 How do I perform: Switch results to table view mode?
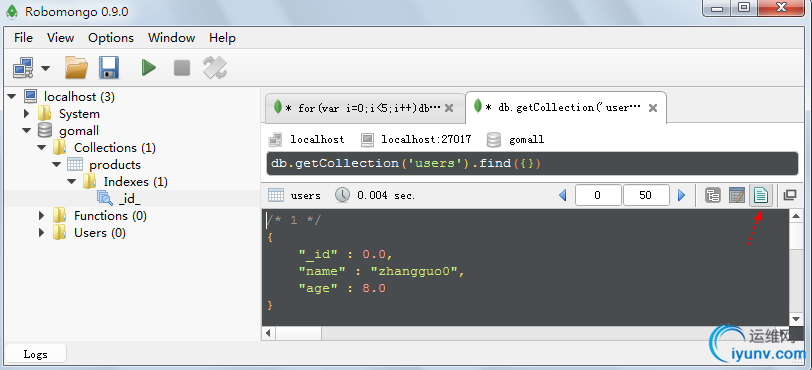736,195
